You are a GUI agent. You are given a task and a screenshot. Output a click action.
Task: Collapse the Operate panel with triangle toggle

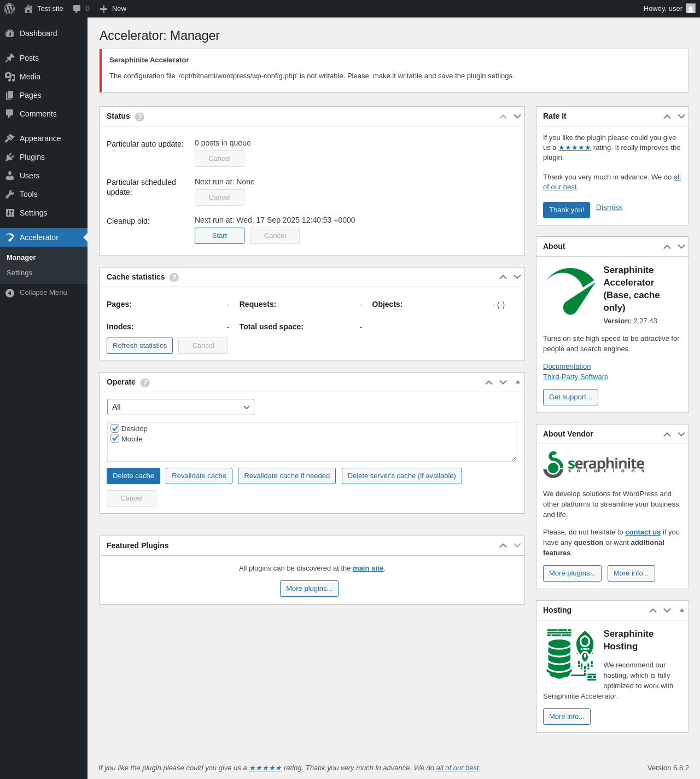coord(518,382)
